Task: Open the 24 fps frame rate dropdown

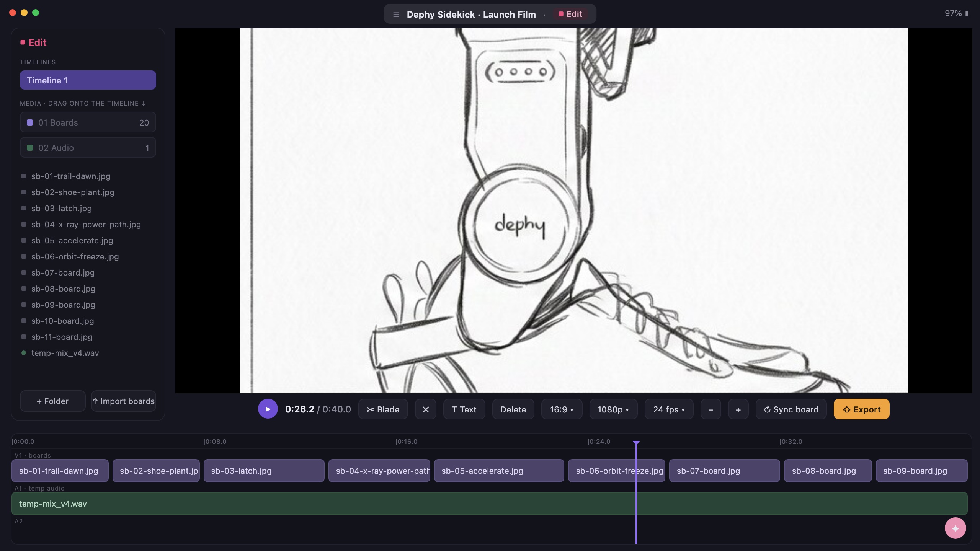Action: pyautogui.click(x=669, y=409)
